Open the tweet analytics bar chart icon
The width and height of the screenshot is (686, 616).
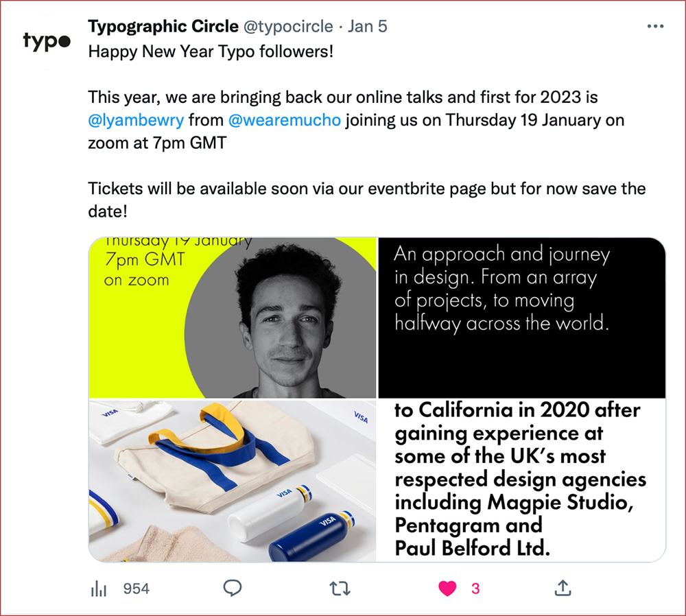tap(99, 589)
